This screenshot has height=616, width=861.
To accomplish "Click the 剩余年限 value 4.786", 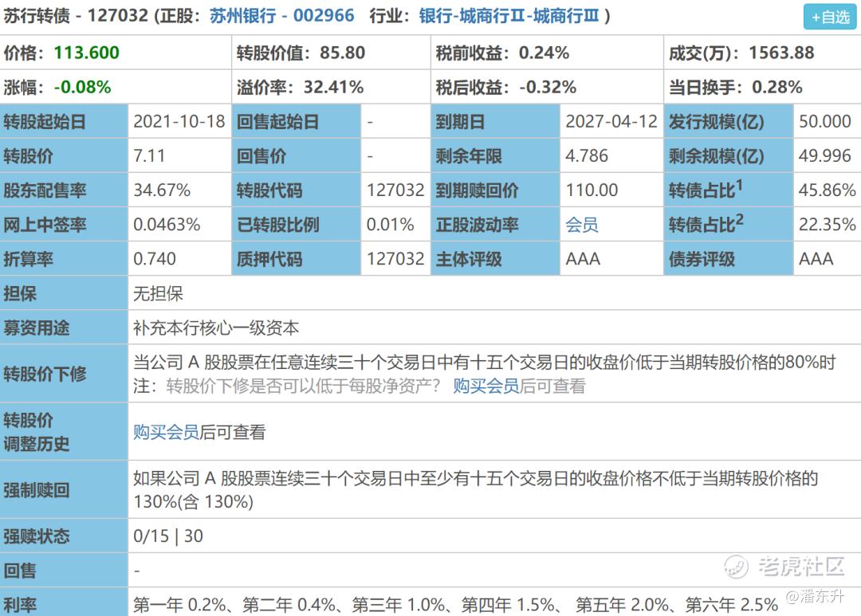I will pos(587,156).
